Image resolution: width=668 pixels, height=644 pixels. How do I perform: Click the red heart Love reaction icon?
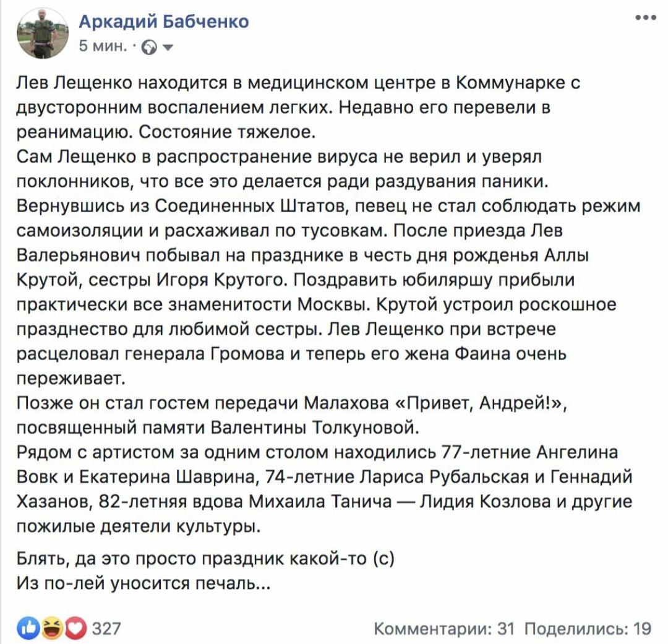tap(75, 628)
